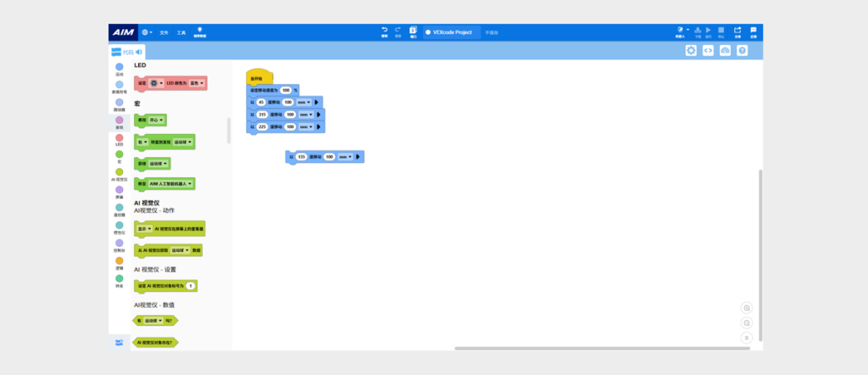The width and height of the screenshot is (868, 375).
Task: Click the 100 speed percent input field
Action: [x=286, y=90]
